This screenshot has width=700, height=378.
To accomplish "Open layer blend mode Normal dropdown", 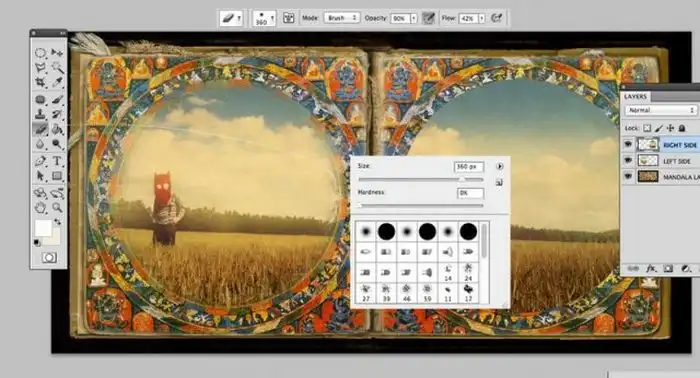I will [660, 110].
